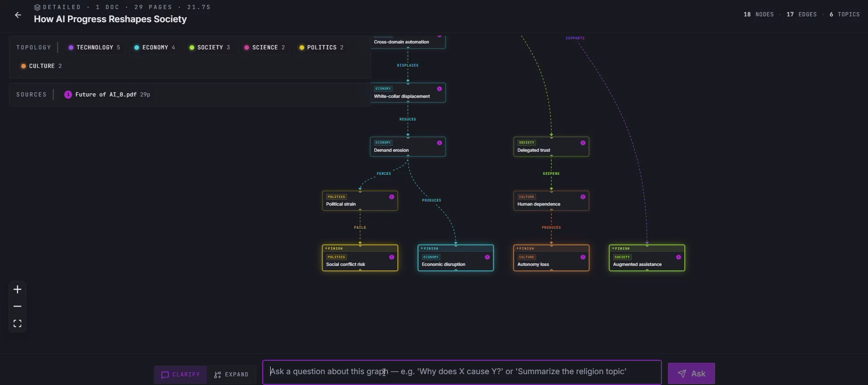Open source badge on Augmented assistance node

[678, 257]
